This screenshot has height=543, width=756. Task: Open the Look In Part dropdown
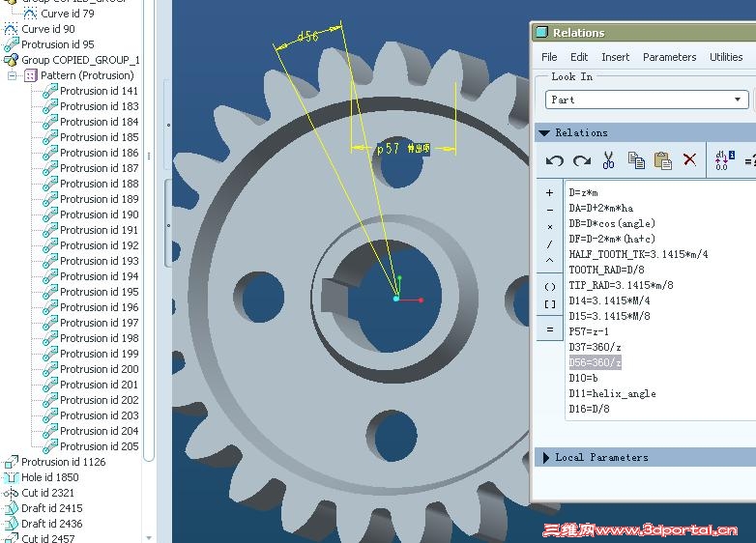pyautogui.click(x=648, y=100)
